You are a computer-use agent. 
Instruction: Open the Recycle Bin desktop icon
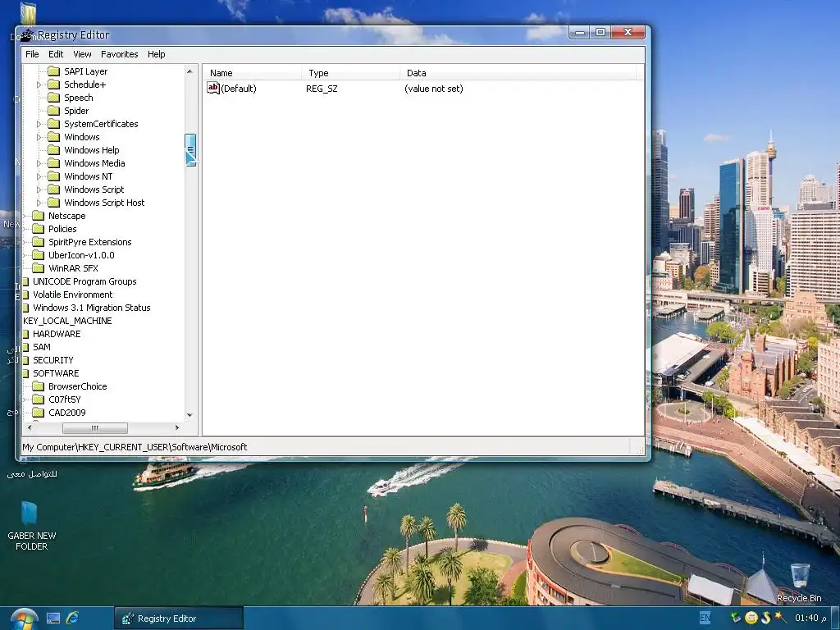[799, 582]
